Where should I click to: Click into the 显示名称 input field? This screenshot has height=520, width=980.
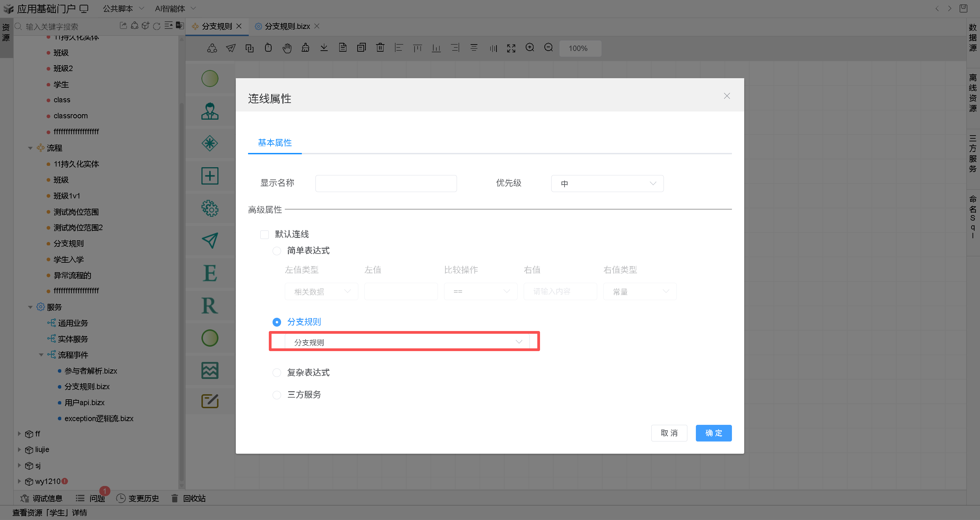tap(386, 184)
